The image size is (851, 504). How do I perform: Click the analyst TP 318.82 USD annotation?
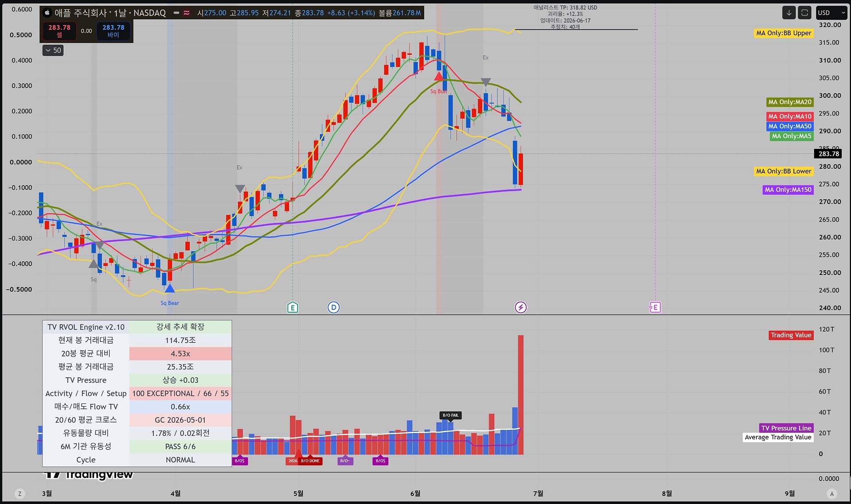click(565, 8)
